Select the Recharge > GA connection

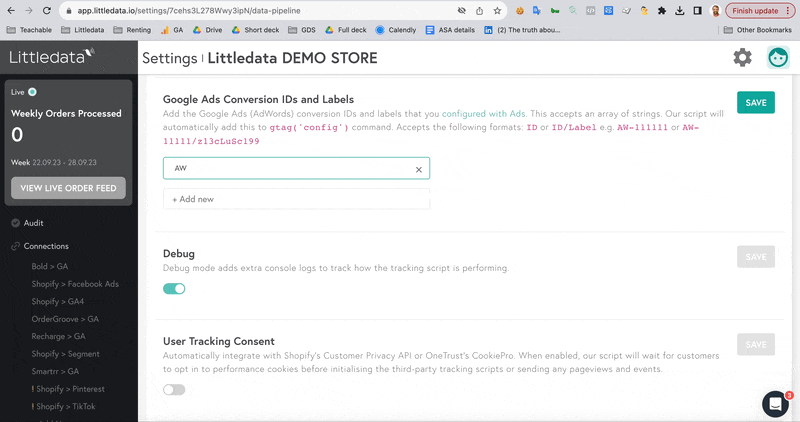point(58,336)
